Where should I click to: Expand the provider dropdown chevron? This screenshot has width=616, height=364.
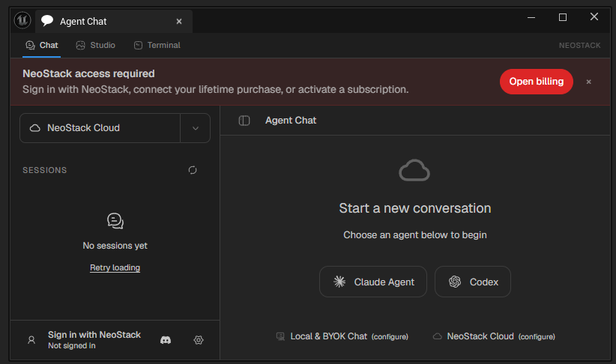pyautogui.click(x=196, y=128)
